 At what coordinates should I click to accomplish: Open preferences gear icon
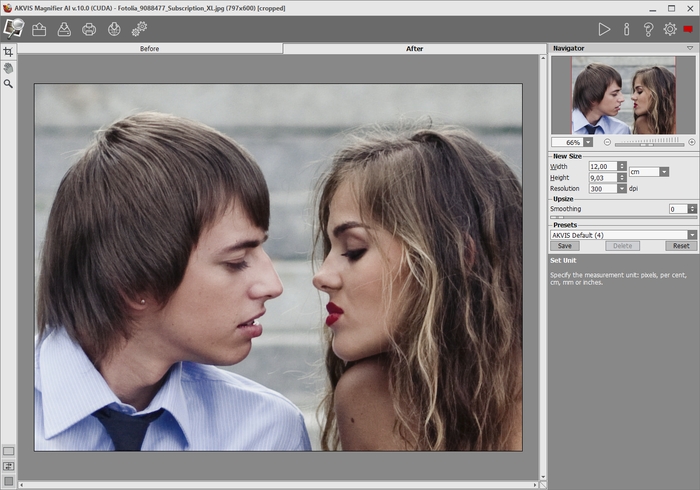tap(670, 29)
